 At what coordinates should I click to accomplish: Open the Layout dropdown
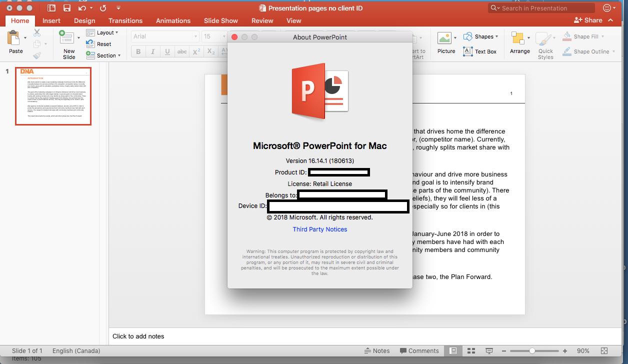(x=102, y=32)
